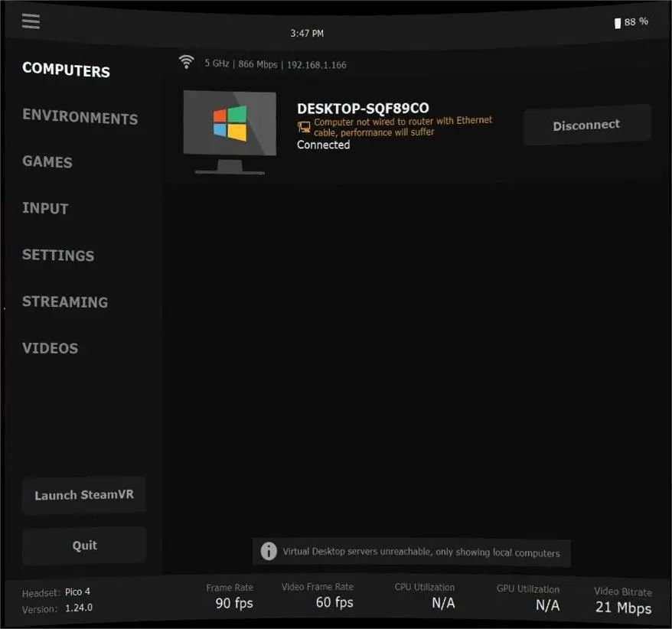
Task: Go to the Games tab
Action: point(47,161)
